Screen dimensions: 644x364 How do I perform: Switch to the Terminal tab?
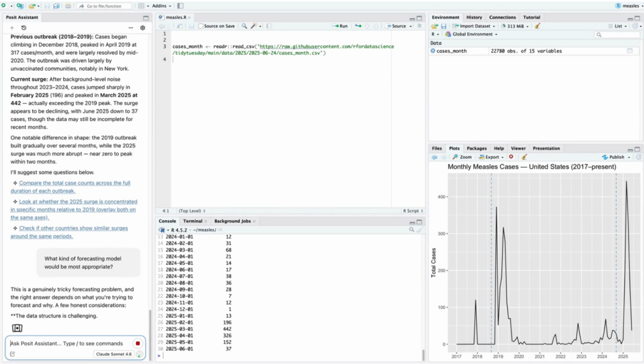coord(193,221)
